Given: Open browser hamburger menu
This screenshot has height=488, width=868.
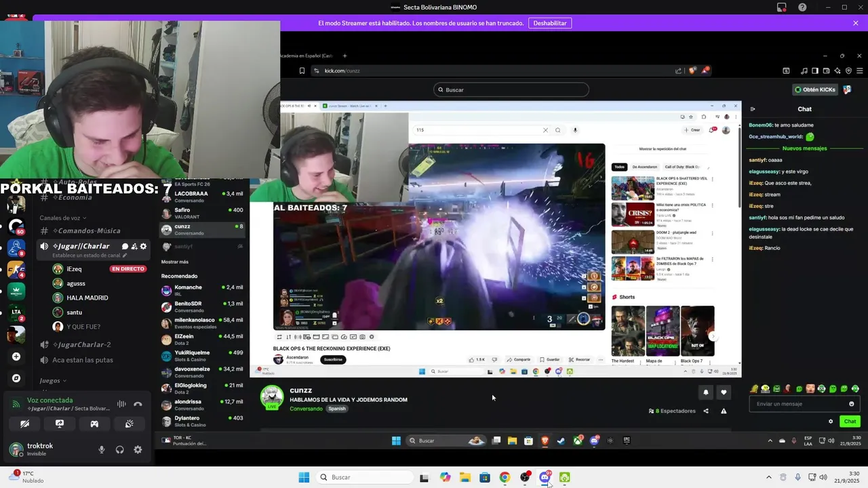Looking at the screenshot, I should pyautogui.click(x=860, y=70).
